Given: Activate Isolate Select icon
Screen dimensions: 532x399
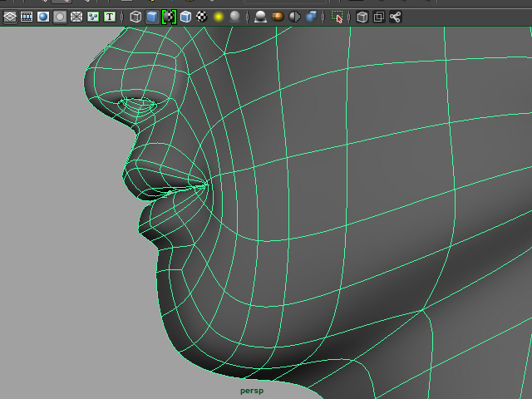Looking at the screenshot, I should point(337,17).
